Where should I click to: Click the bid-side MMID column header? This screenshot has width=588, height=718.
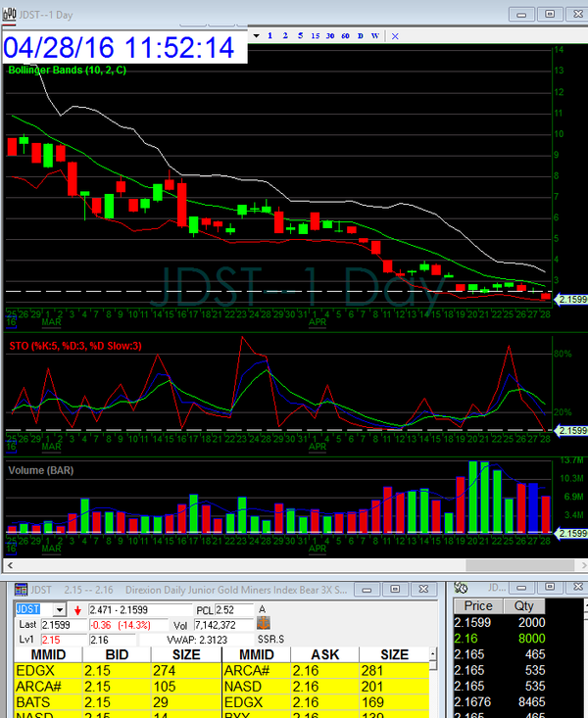point(48,654)
